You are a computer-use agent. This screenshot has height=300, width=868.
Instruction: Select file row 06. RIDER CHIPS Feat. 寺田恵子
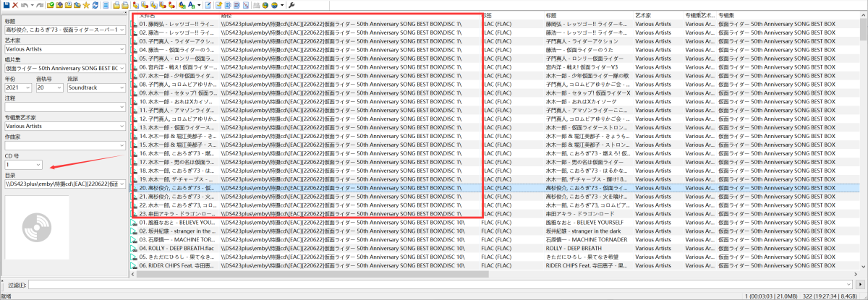point(496,265)
